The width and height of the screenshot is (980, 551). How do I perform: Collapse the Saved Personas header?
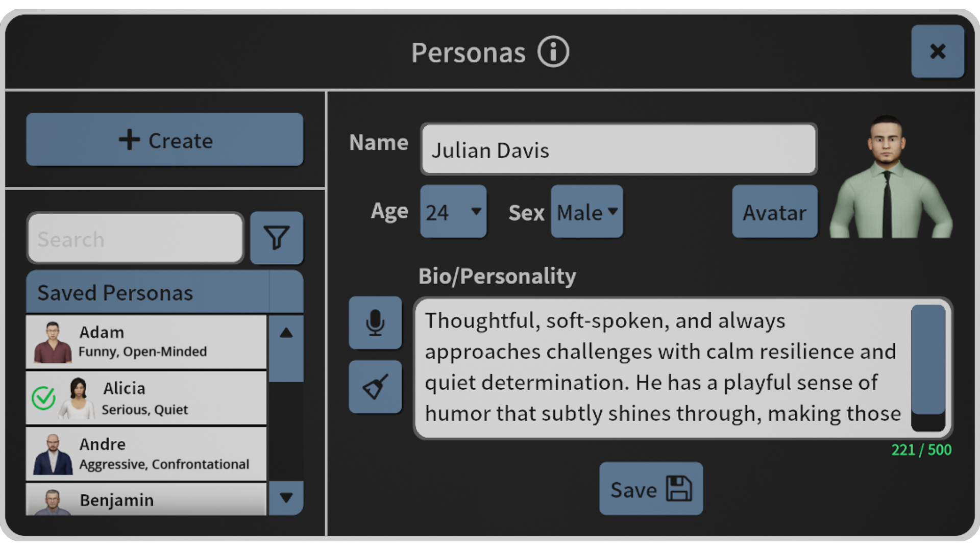tap(164, 292)
